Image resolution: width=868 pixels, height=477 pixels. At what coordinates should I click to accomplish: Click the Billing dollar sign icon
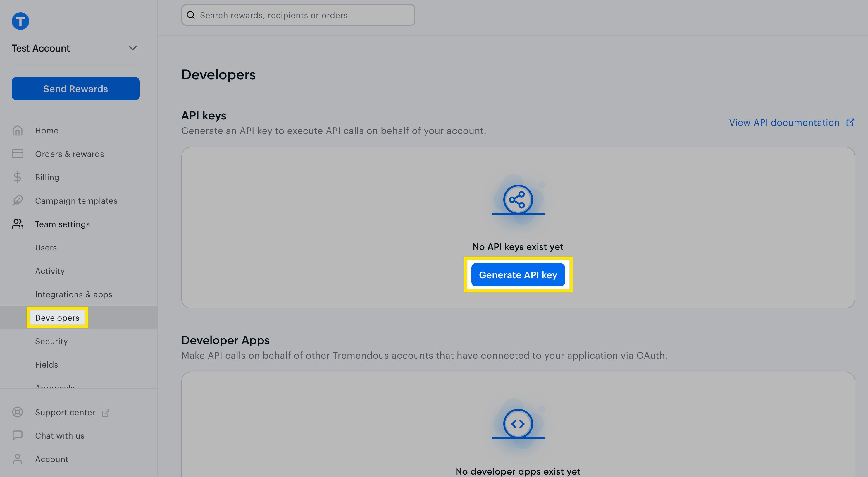18,177
